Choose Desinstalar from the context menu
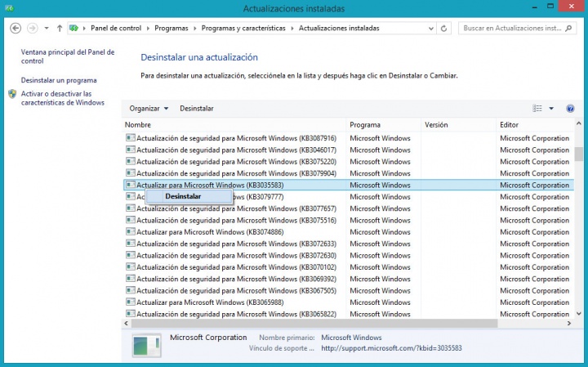 [x=189, y=196]
